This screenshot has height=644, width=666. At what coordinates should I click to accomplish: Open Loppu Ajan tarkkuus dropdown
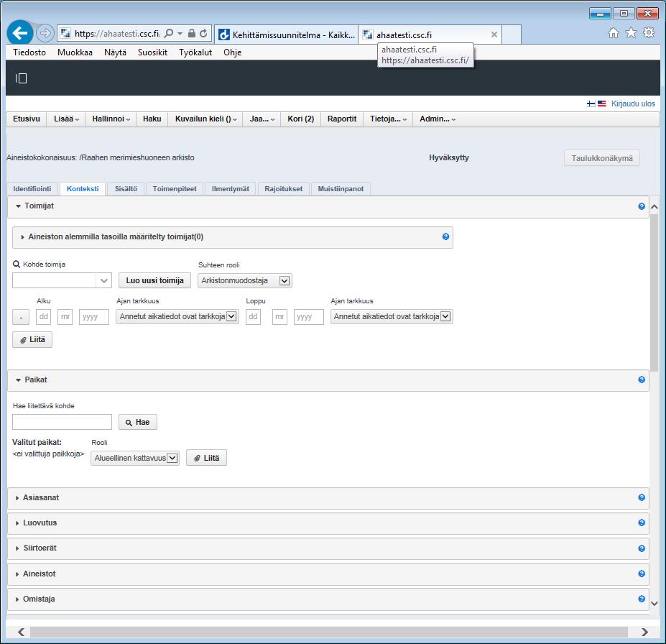coord(392,316)
